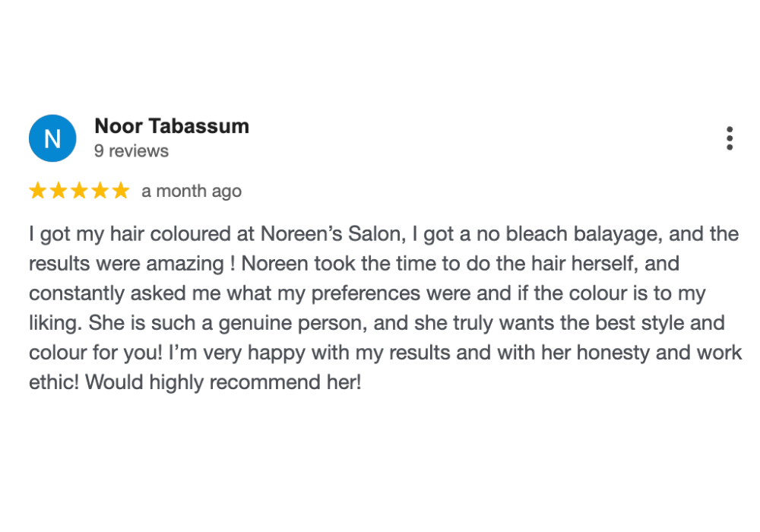Open the three-dot more options menu
Screen dimensions: 760x532
click(x=730, y=138)
